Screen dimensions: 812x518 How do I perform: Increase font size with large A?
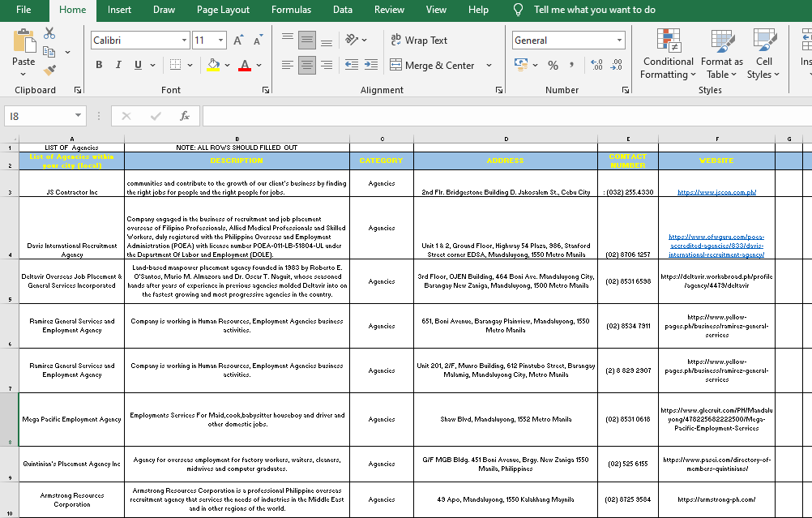[238, 41]
